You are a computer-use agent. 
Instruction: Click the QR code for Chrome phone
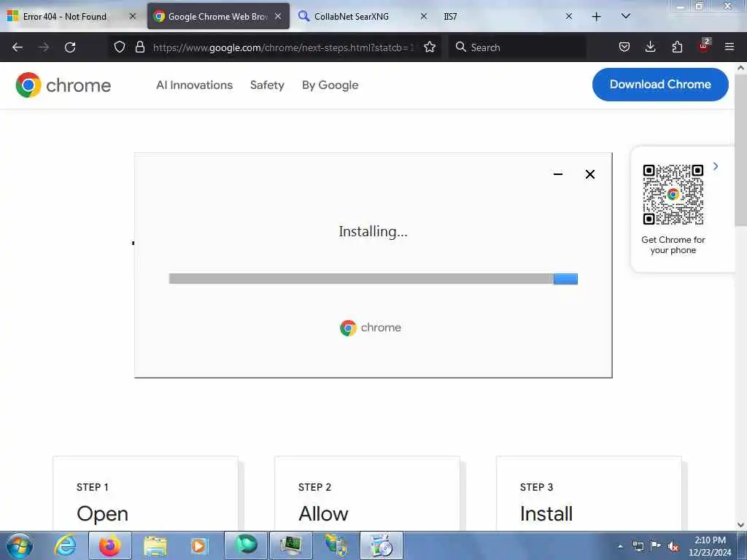[673, 194]
